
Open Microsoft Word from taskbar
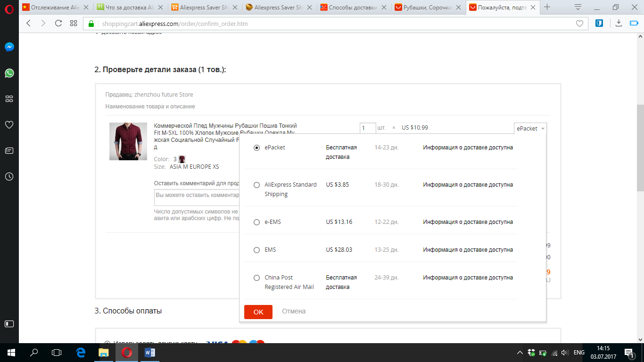pyautogui.click(x=150, y=352)
